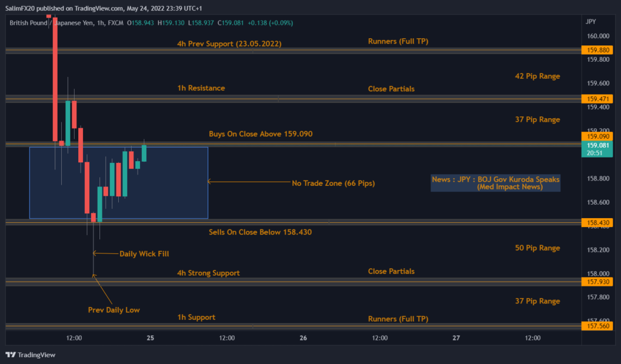Click the 26 date marker on the time axis
Screen dimensions: 621x364
coord(303,337)
